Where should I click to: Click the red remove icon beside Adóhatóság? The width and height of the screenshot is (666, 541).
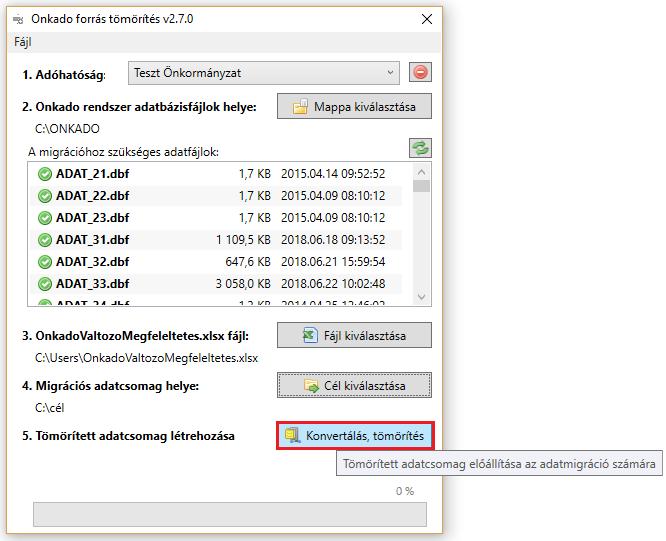(x=420, y=72)
